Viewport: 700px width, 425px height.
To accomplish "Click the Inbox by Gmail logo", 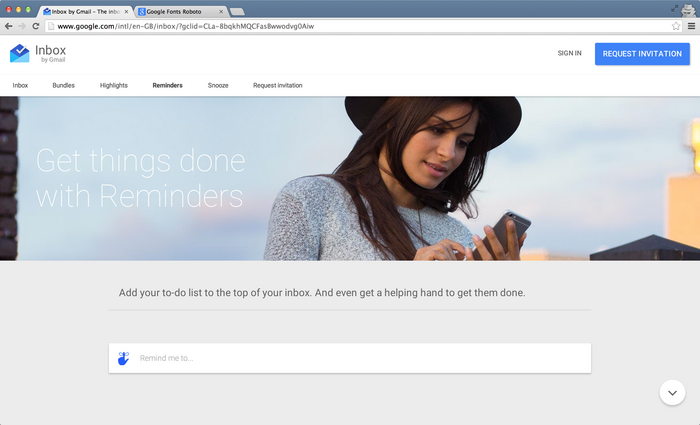I will [38, 54].
